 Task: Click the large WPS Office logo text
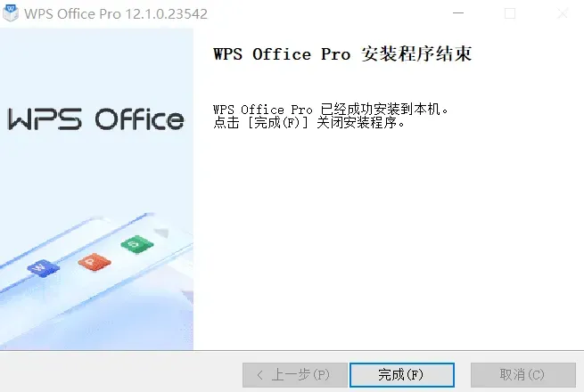click(95, 119)
